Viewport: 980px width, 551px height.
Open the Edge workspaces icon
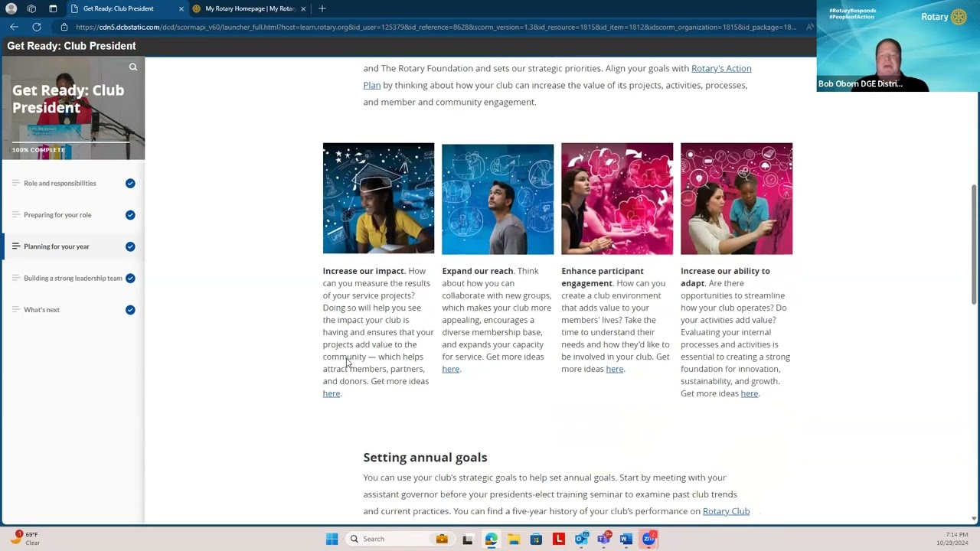tap(31, 8)
